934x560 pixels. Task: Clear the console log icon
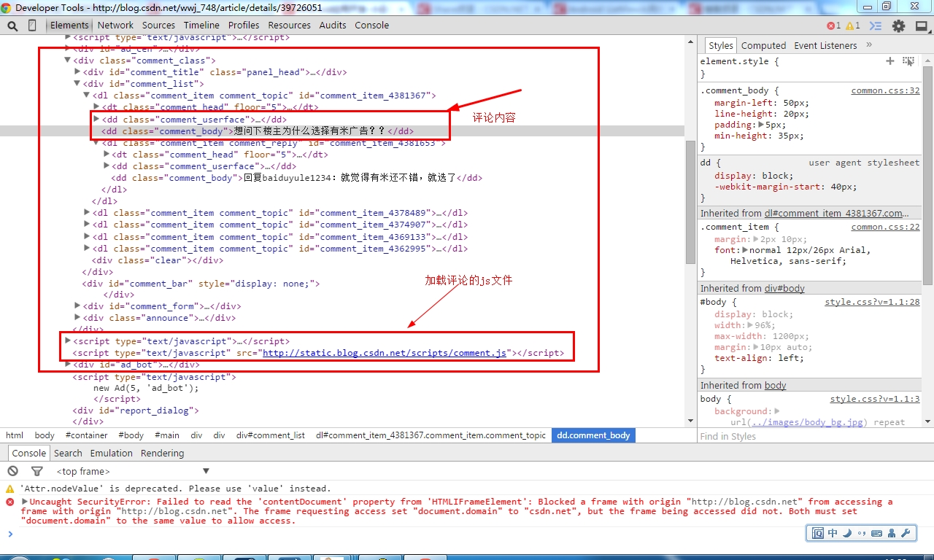click(x=13, y=471)
